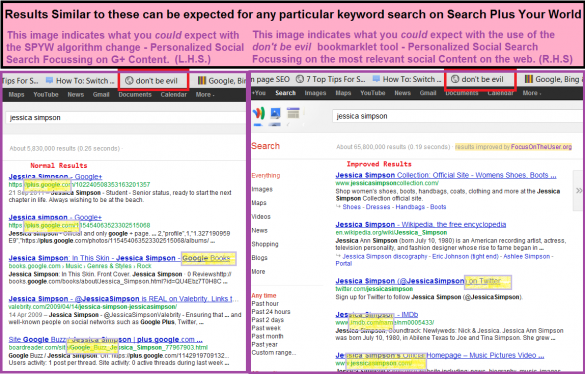Open 'Jessica Simpson - Wikipedia' result

[421, 224]
